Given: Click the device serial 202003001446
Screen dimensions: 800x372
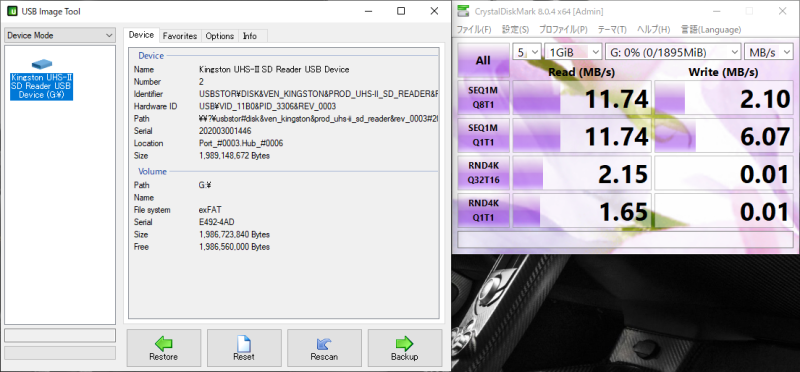Looking at the screenshot, I should click(225, 131).
